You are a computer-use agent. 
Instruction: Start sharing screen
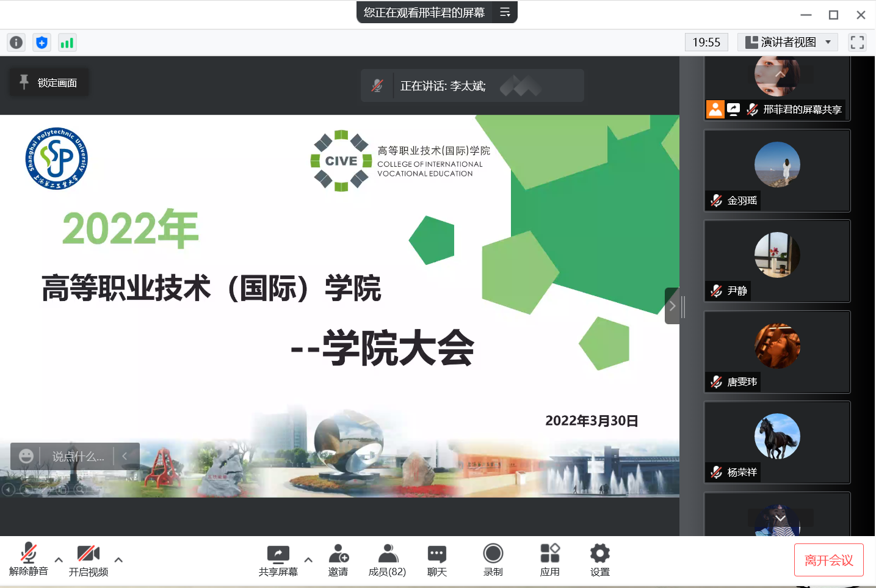point(278,560)
